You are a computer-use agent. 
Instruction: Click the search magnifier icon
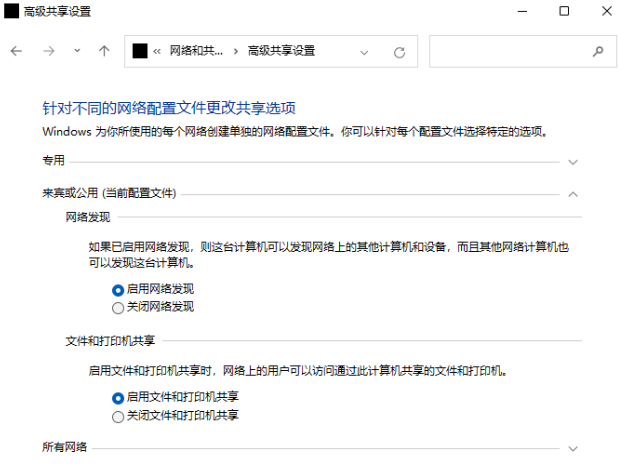coord(598,51)
